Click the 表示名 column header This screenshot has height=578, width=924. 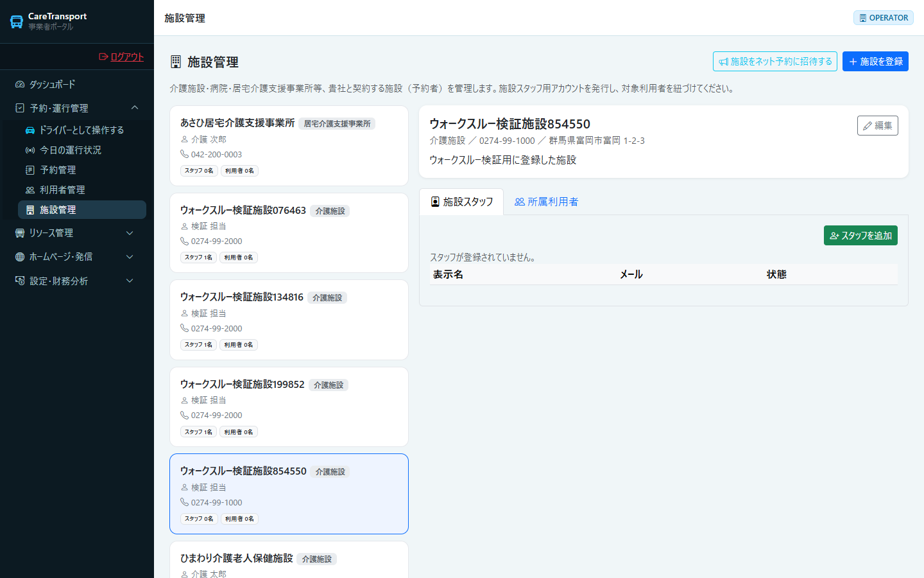click(448, 274)
